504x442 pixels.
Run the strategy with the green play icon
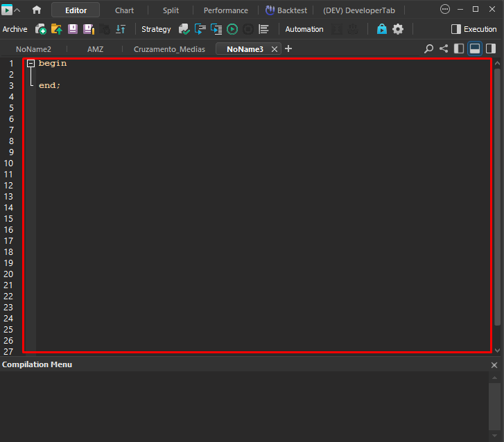point(232,29)
